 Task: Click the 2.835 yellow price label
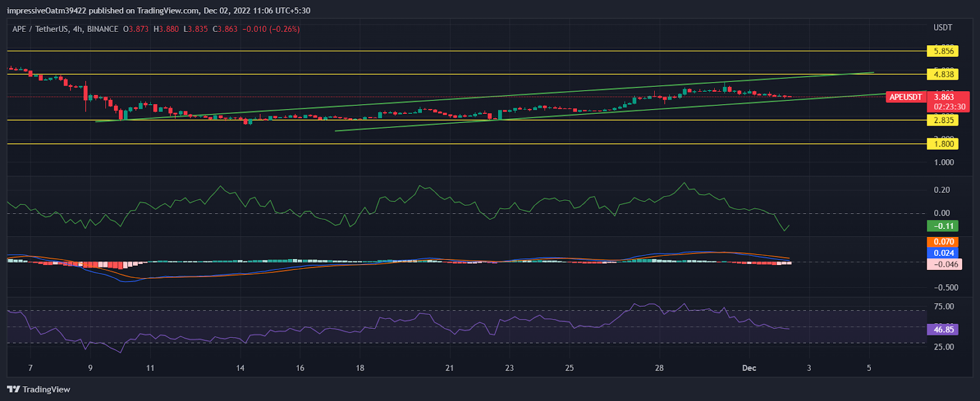943,121
